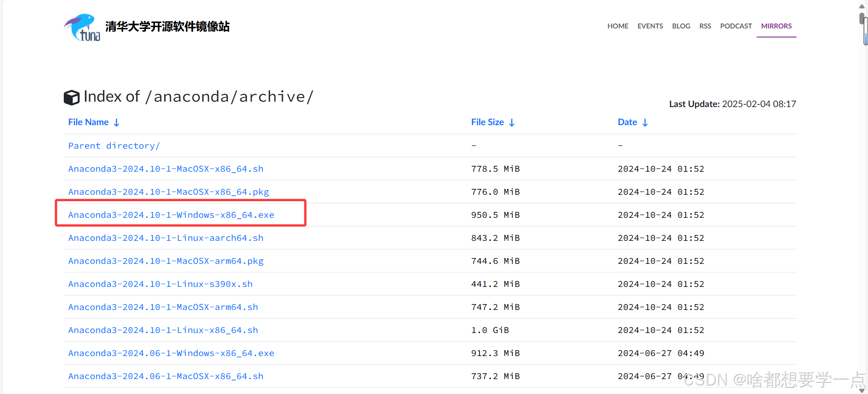The height and width of the screenshot is (394, 868).
Task: Select the 2024-06-27 04:49 date of Windows exe
Action: point(661,353)
